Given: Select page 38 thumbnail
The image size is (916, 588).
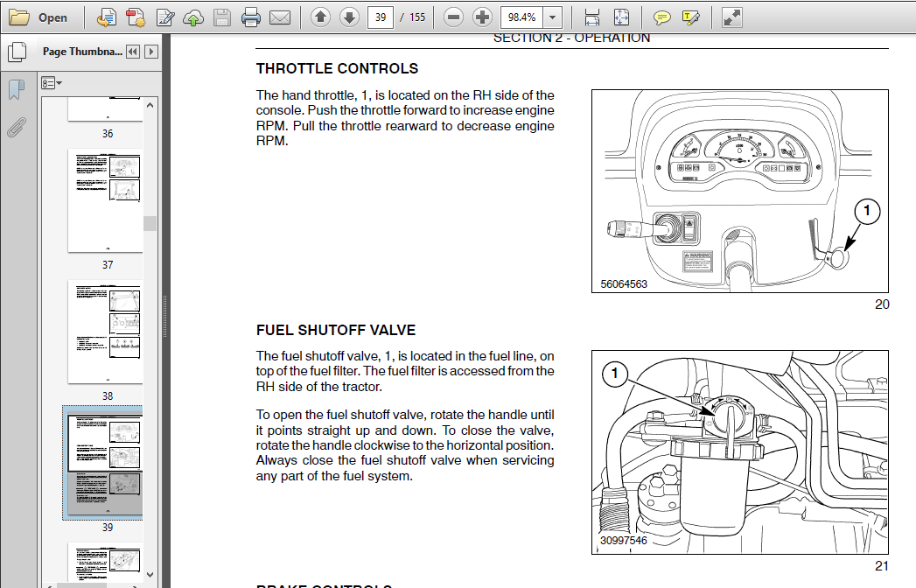Looking at the screenshot, I should [105, 332].
